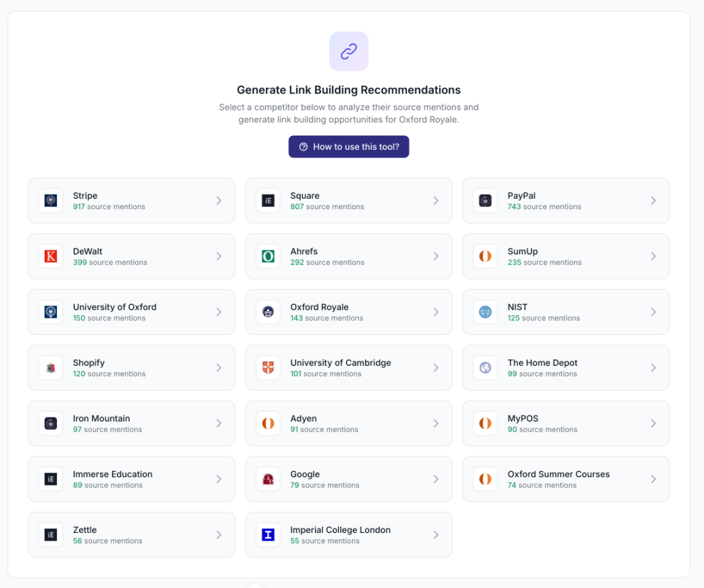Expand the University of Oxford chevron
Screen dimensions: 704x588
[219, 312]
